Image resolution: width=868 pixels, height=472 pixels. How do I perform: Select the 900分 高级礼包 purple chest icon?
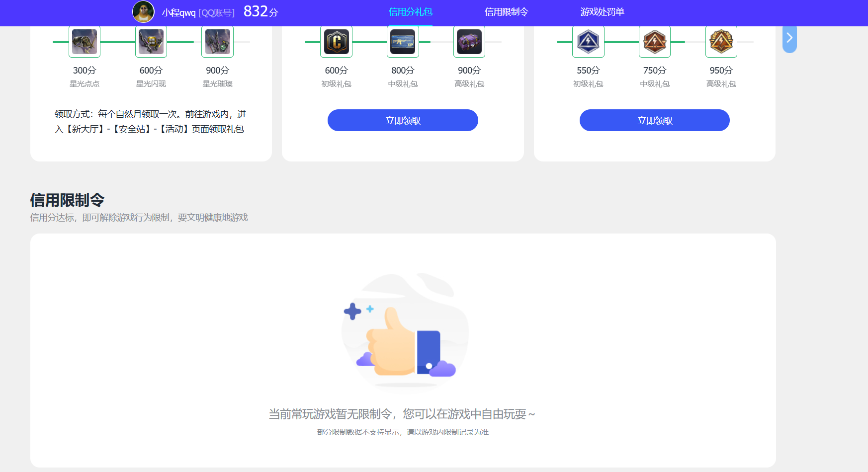click(x=469, y=42)
